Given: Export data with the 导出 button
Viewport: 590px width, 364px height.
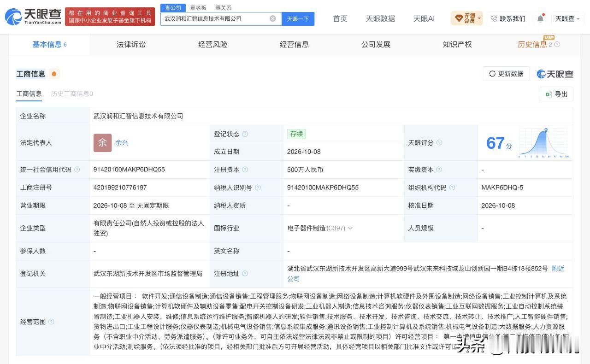Looking at the screenshot, I should 556,94.
